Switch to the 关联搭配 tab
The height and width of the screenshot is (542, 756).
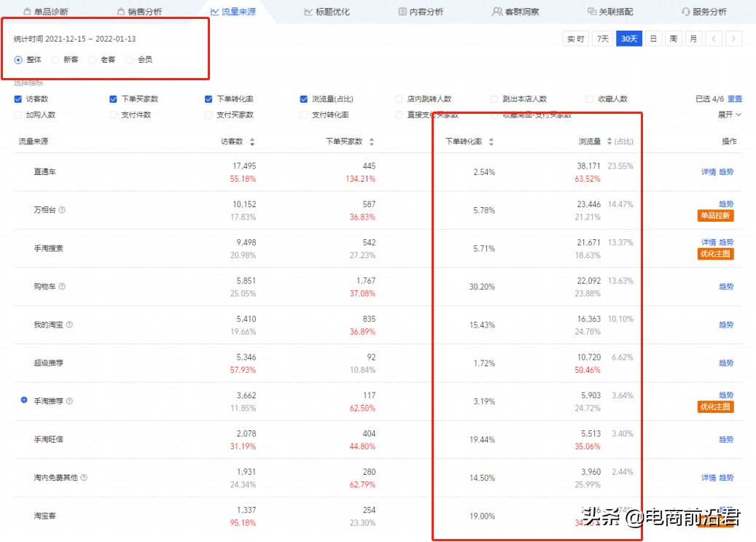point(610,12)
